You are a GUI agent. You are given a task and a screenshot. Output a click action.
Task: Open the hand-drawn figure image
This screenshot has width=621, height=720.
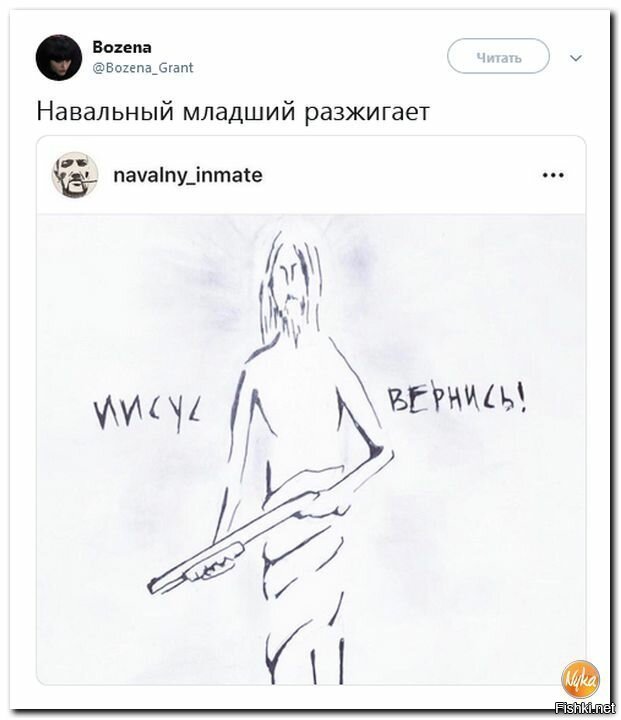click(311, 449)
